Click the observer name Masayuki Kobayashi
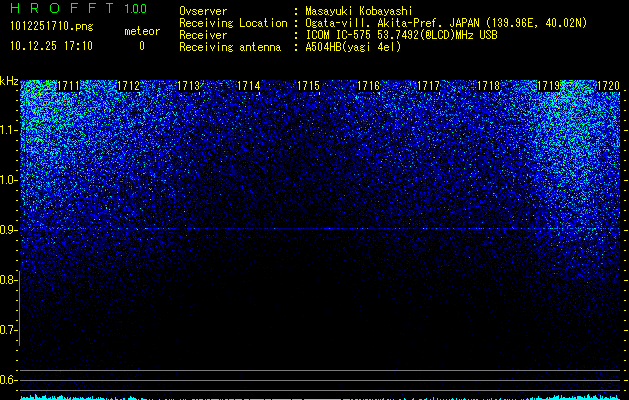 (359, 11)
